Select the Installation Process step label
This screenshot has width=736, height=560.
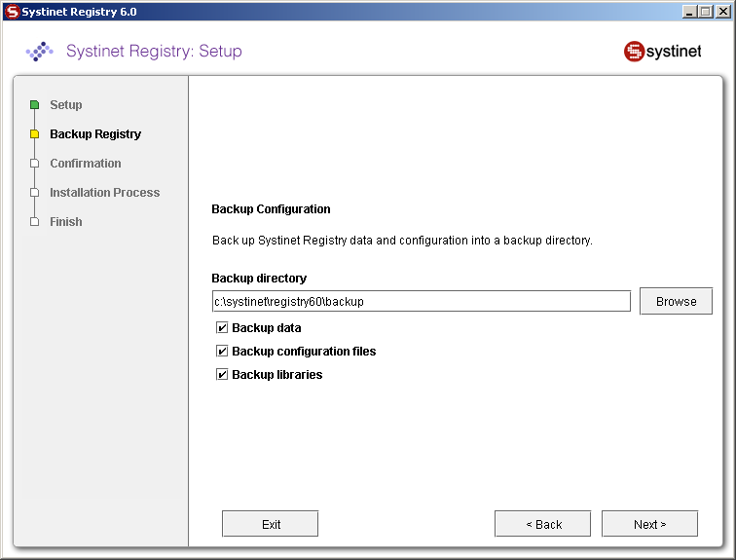click(x=105, y=193)
